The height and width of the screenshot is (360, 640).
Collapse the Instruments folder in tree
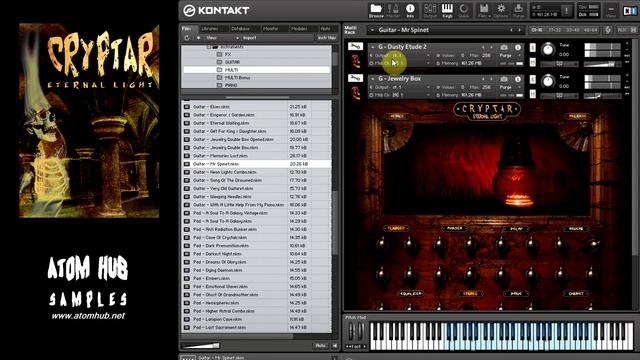209,47
